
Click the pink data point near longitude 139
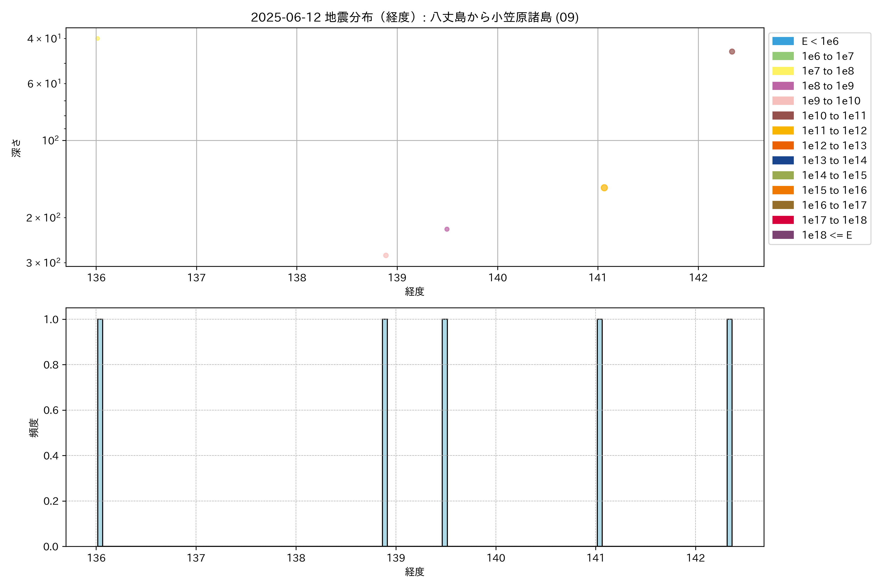386,255
